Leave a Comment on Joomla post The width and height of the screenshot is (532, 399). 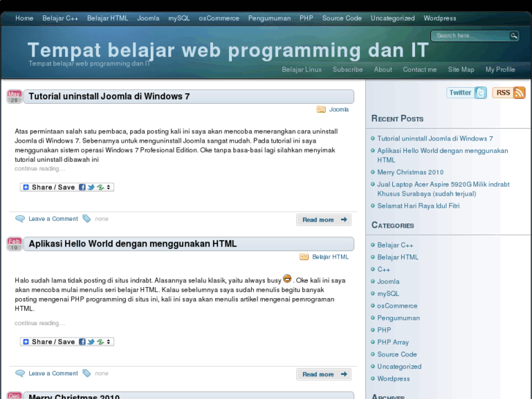53,219
